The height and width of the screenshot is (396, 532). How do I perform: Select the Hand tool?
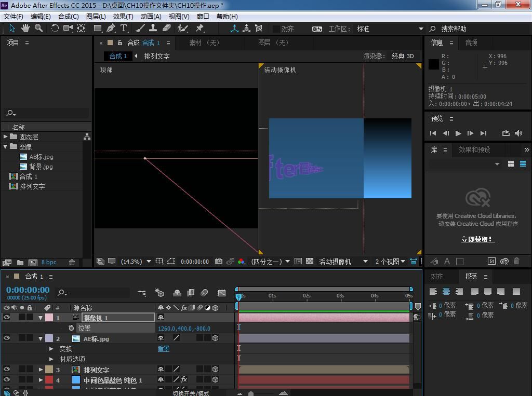coord(25,28)
